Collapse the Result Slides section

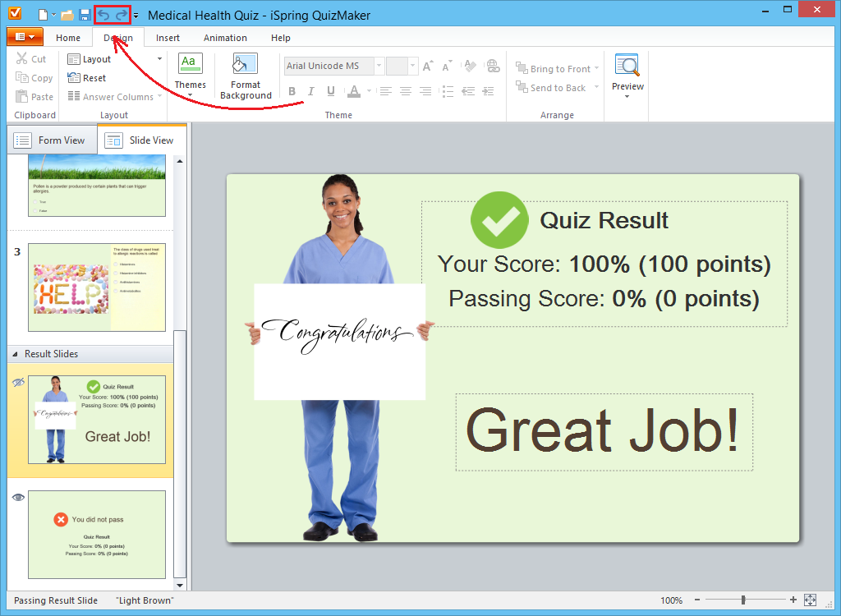15,354
